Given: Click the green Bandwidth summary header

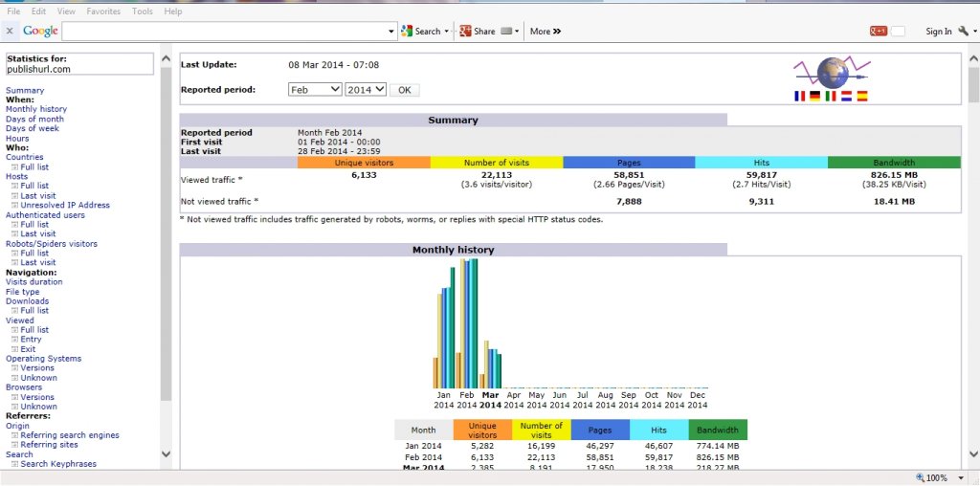Looking at the screenshot, I should 894,163.
